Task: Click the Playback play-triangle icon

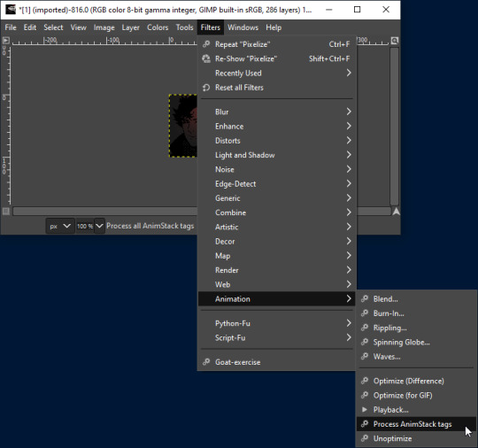Action: (365, 409)
